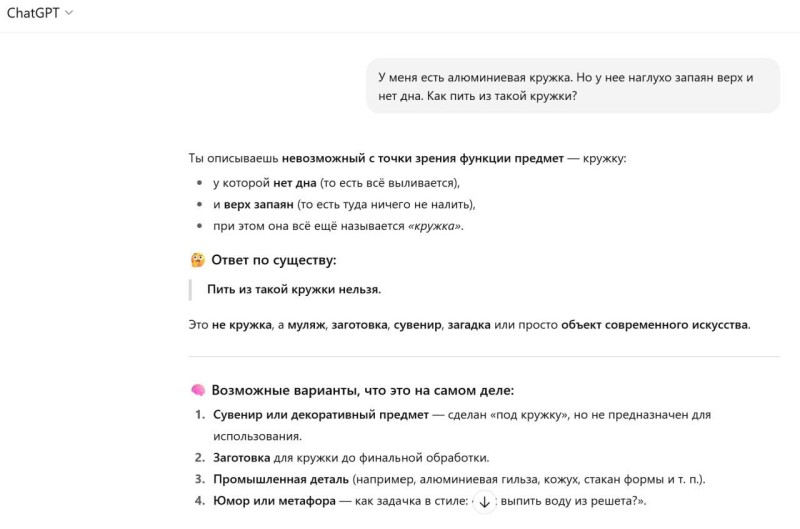Click the scroll-to-bottom arrow button
This screenshot has height=529, width=800.
click(x=484, y=502)
